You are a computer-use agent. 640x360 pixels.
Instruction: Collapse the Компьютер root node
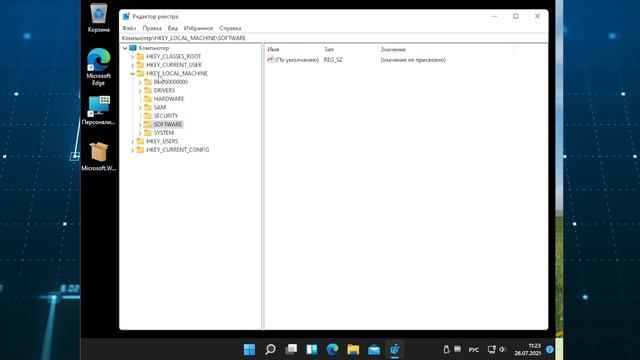pyautogui.click(x=125, y=48)
